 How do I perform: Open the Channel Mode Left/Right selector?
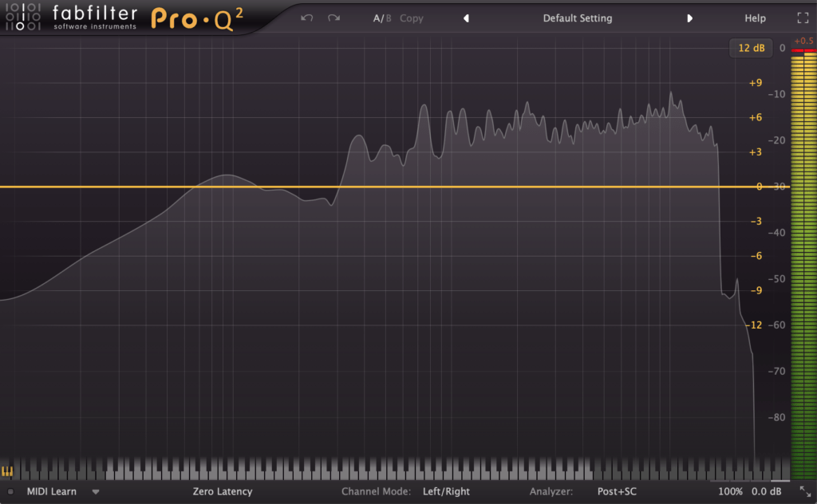[x=445, y=491]
